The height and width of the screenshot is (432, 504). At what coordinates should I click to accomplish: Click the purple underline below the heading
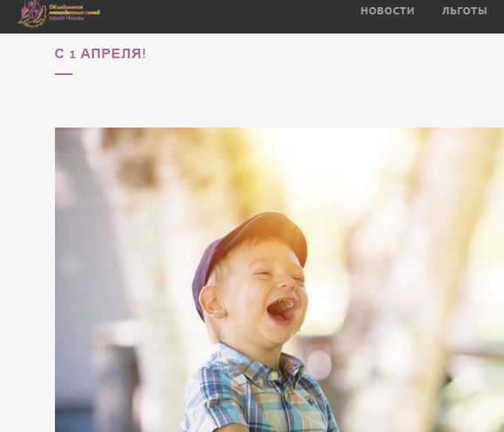pos(64,74)
